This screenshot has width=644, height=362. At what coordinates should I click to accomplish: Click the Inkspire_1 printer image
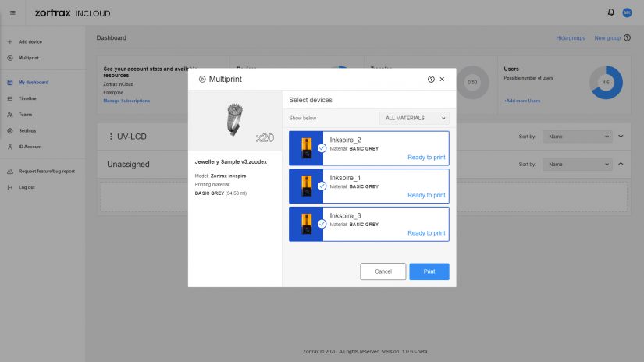click(x=306, y=186)
